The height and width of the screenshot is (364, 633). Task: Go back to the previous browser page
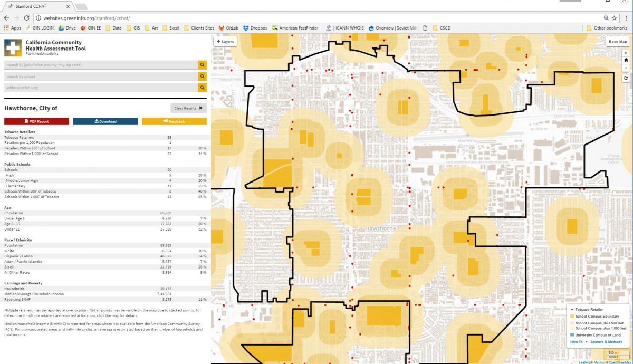pyautogui.click(x=6, y=18)
